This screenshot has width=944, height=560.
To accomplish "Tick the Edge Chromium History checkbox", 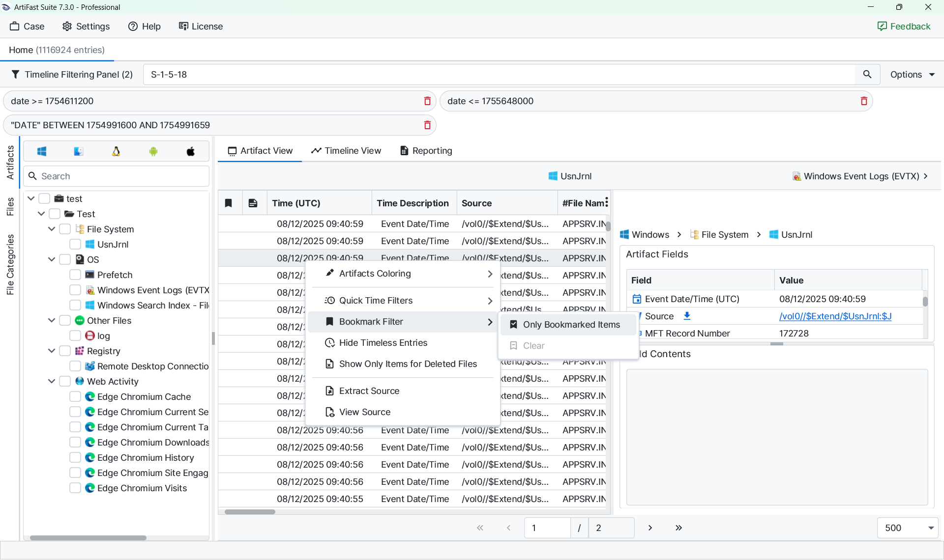I will pos(75,457).
